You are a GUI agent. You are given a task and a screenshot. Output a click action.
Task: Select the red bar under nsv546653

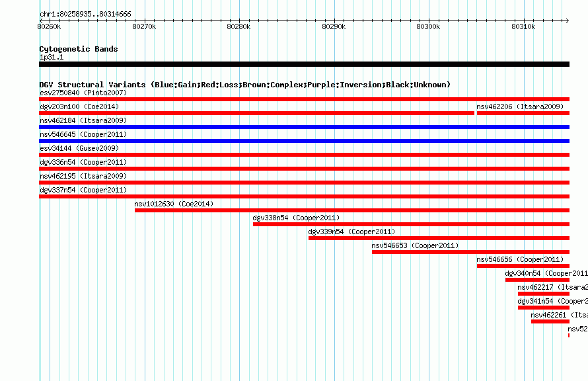470,252
